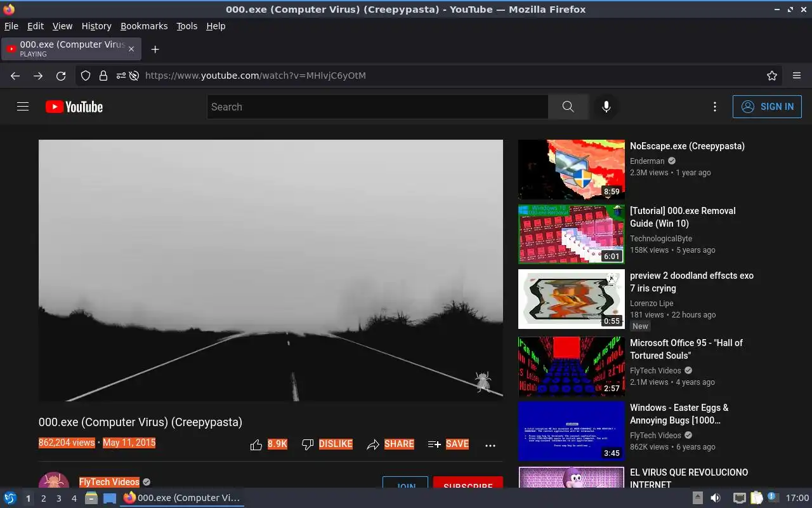Click FlyTech Videos channel avatar
This screenshot has width=812, height=508.
[x=54, y=480]
